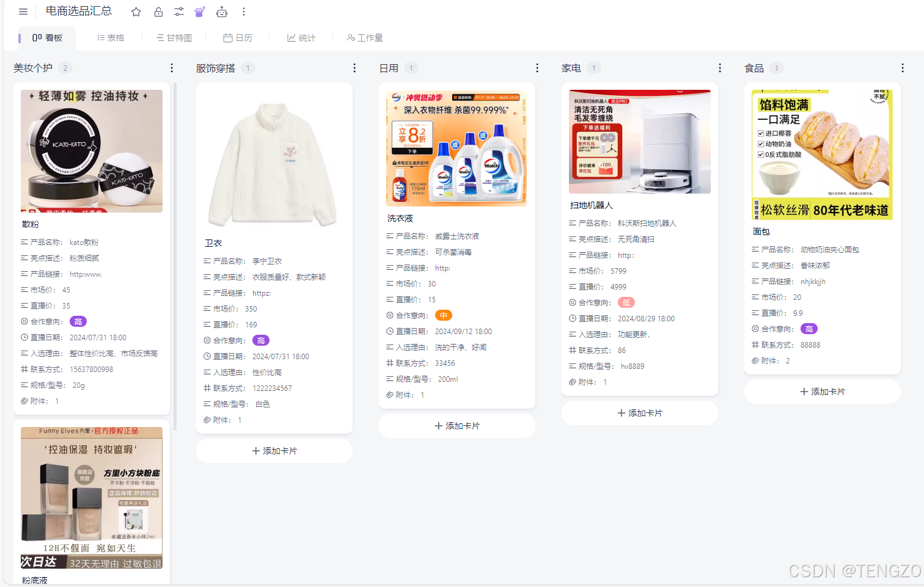Click the 美妆个护 column vertical scrollbar
Viewport: 924px width, 587px height.
tap(175, 257)
